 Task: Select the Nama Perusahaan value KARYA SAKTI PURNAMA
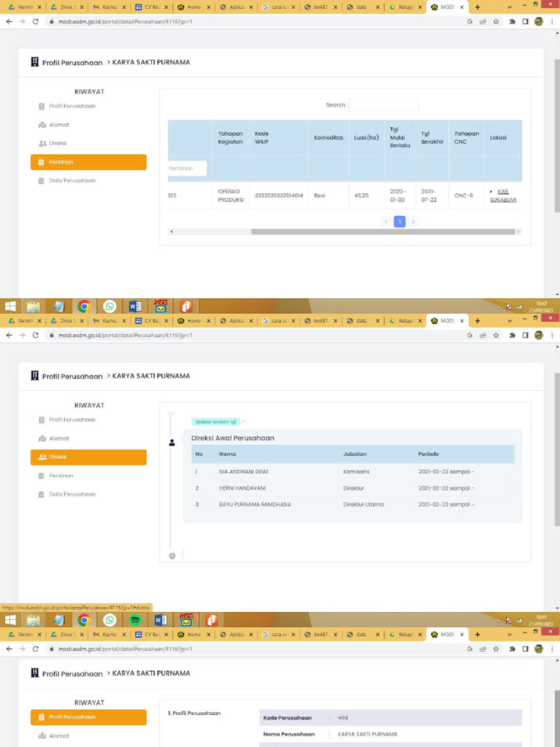coord(367,734)
